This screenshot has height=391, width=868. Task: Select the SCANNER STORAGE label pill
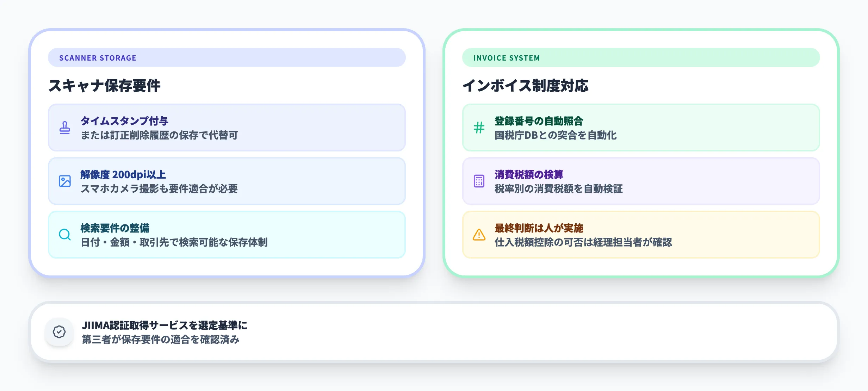click(227, 58)
